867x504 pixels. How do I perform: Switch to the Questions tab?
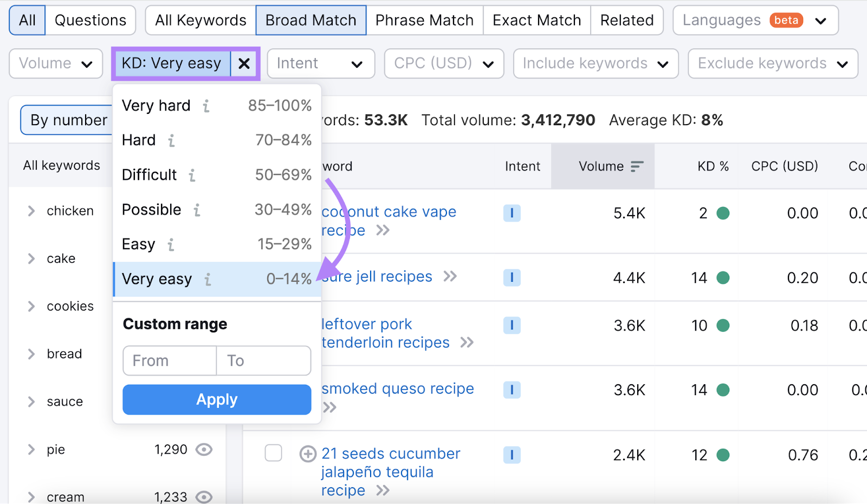90,20
